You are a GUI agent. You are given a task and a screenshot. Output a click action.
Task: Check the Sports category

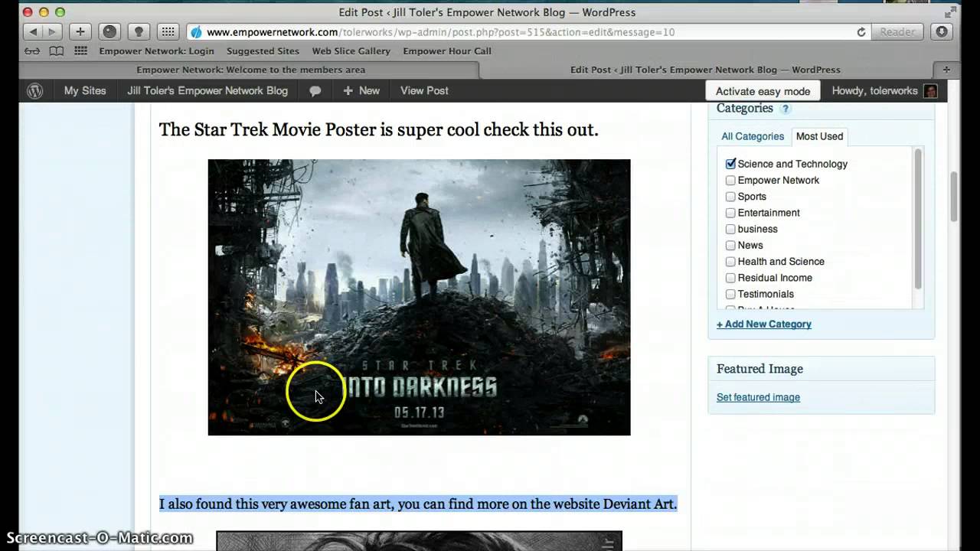click(x=730, y=197)
